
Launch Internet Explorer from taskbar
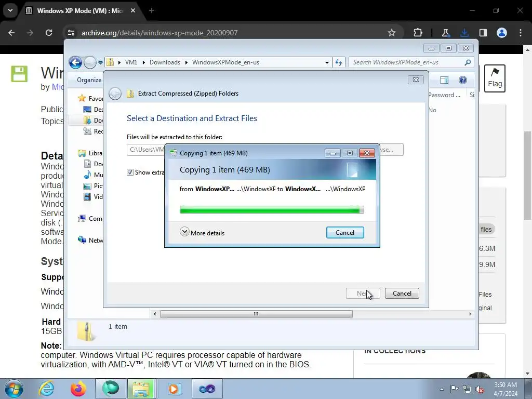coord(46,389)
